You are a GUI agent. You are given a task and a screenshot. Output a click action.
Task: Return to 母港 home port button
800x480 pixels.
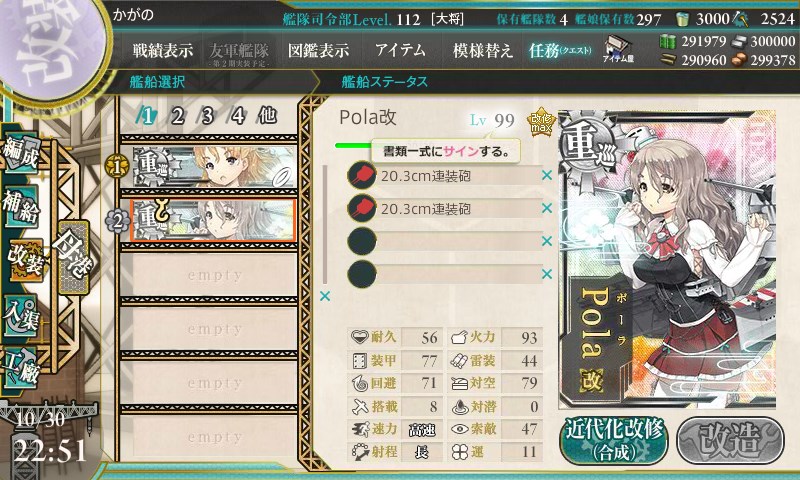click(73, 257)
